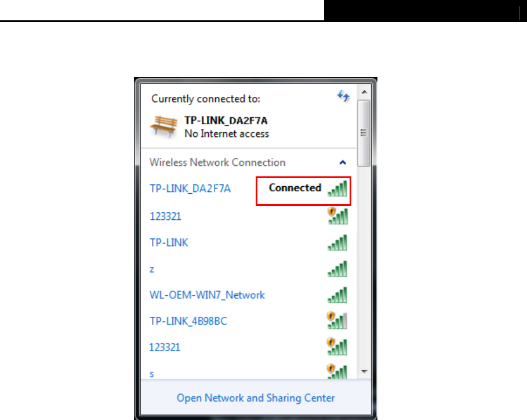Collapse the Wireless Network Connection section
The width and height of the screenshot is (527, 420).
pyautogui.click(x=343, y=162)
